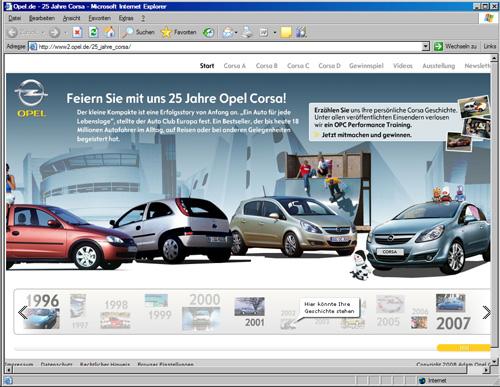This screenshot has width=500, height=387.
Task: Click the status bar page icon at left
Action: 8,380
